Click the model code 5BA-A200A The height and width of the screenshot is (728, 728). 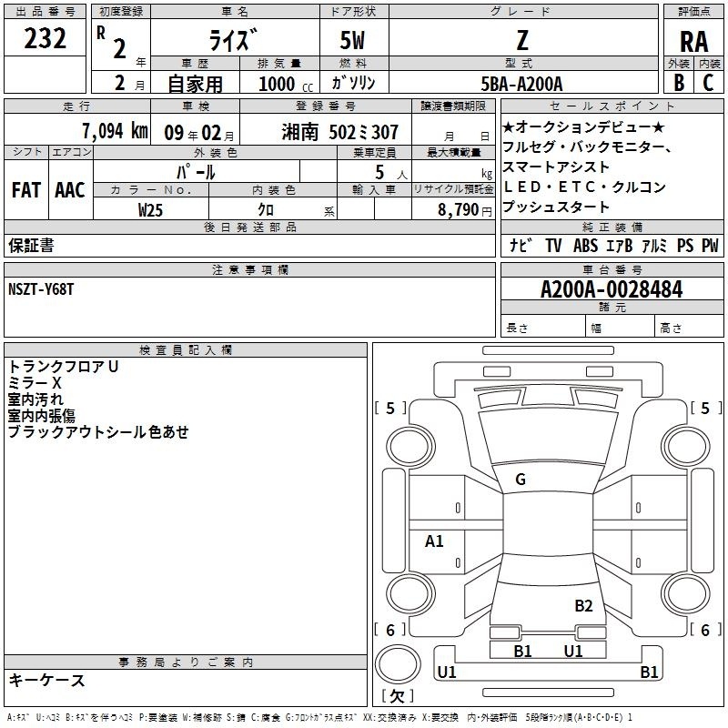[x=521, y=84]
